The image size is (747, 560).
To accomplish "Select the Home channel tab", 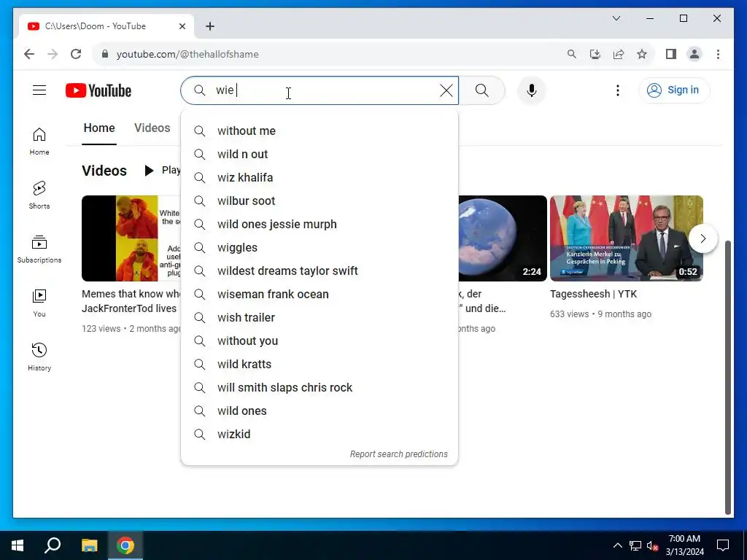I will 99,128.
